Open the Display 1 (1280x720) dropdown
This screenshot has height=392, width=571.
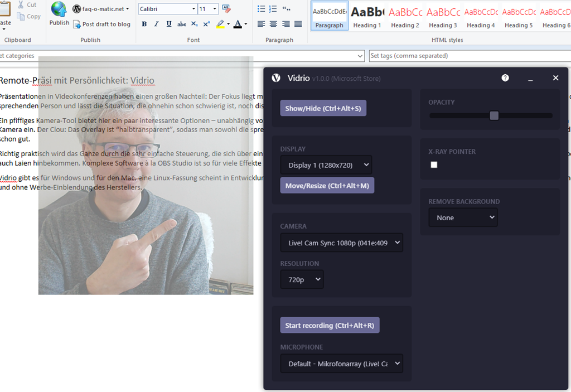(326, 165)
